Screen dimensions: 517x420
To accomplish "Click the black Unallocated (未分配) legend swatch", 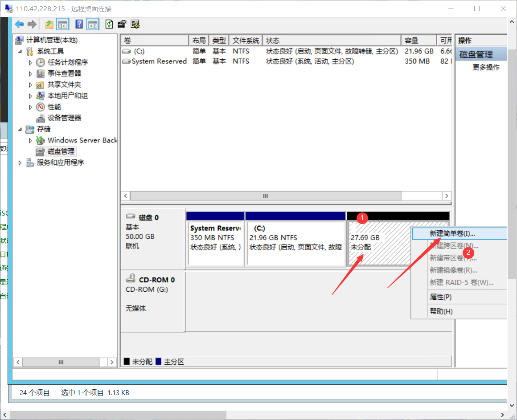I will click(x=127, y=362).
